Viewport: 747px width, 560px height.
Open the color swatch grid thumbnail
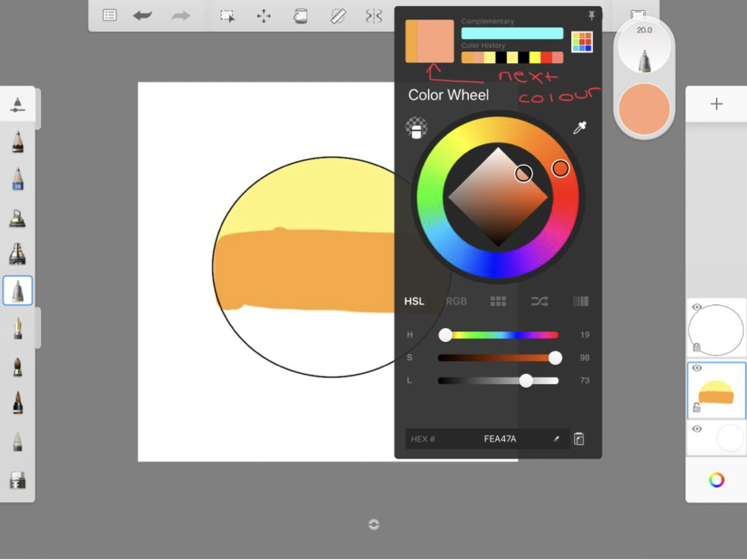click(582, 42)
